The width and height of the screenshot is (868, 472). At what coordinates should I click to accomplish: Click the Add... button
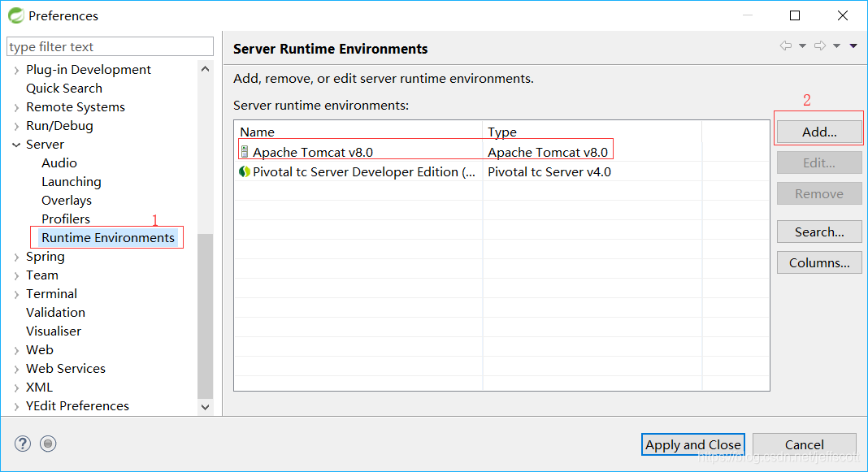click(819, 132)
